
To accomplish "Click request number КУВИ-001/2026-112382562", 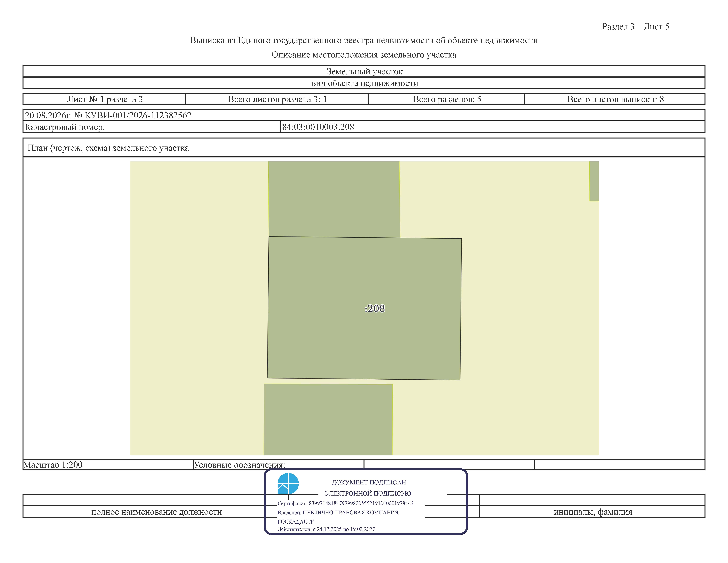I will (132, 115).
